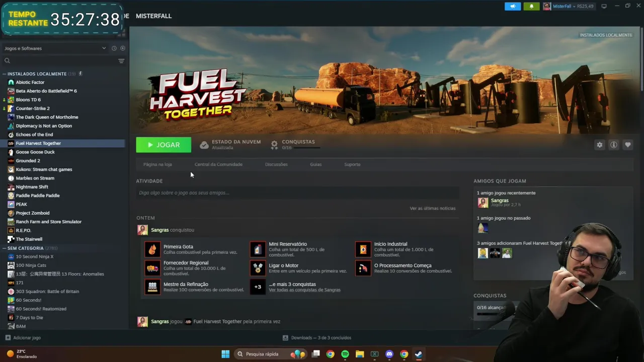This screenshot has width=644, height=362.
Task: Click Fornecedor Regional achievement icon
Action: (x=152, y=268)
